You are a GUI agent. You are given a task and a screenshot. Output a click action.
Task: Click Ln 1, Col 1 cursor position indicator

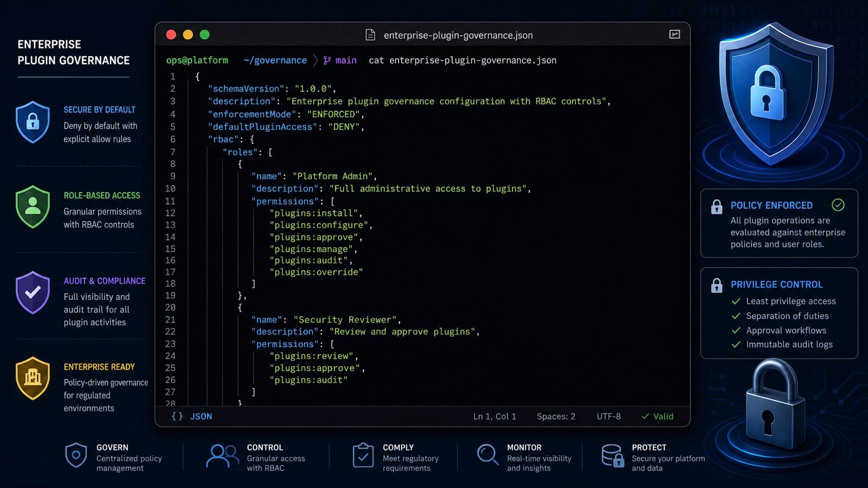pos(495,416)
